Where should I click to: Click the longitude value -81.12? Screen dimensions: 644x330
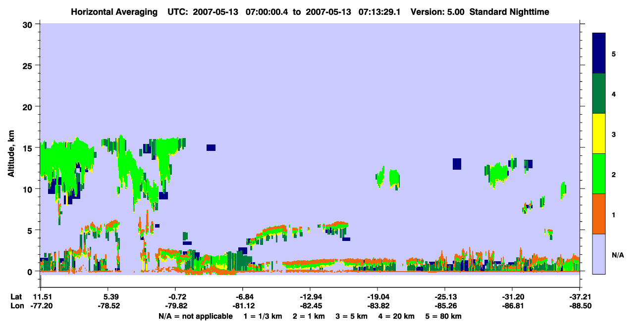point(243,306)
